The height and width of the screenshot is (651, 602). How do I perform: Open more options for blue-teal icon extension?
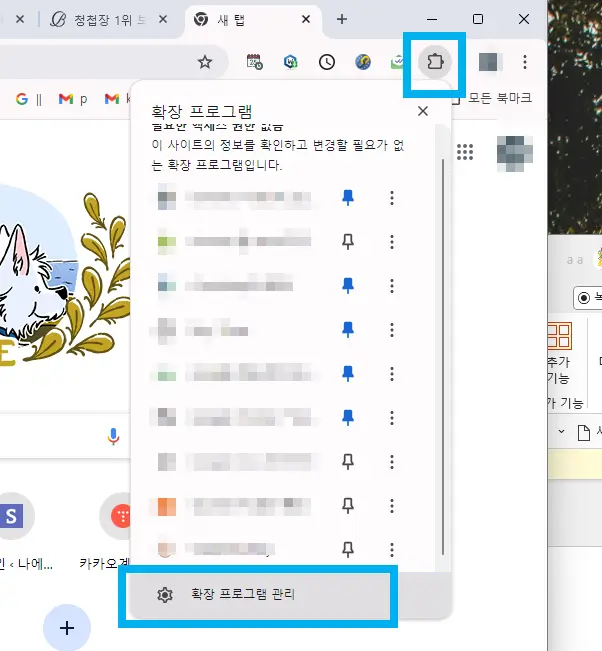click(392, 286)
